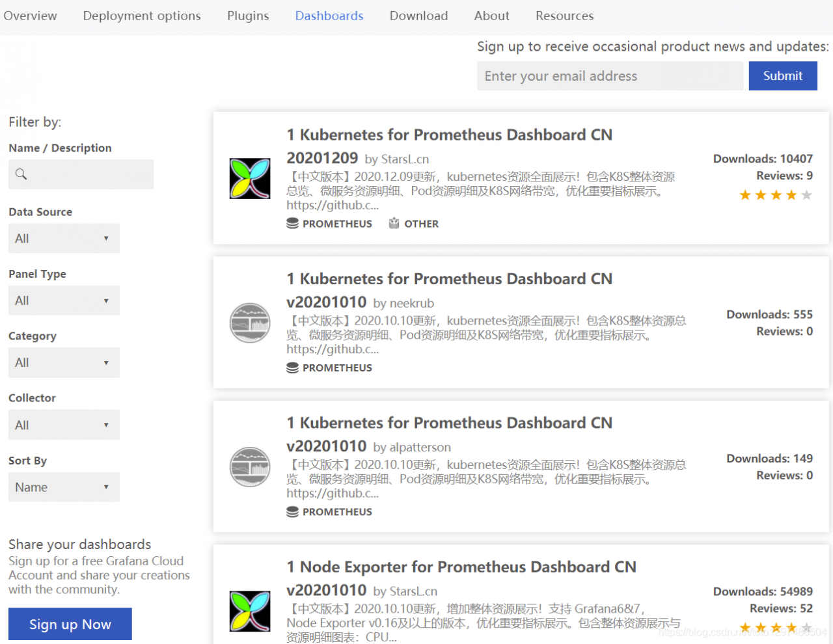Image resolution: width=833 pixels, height=644 pixels.
Task: Focus the email address field
Action: point(610,76)
